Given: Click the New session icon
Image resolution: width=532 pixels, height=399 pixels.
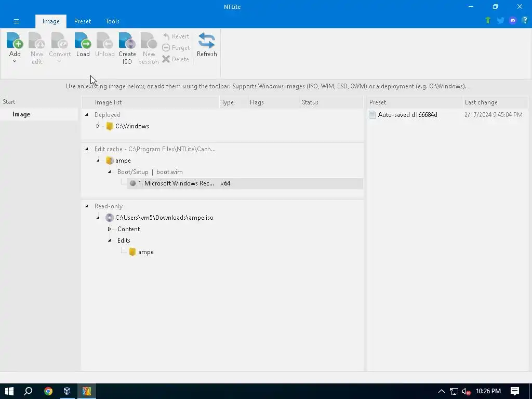Looking at the screenshot, I should coord(149,41).
